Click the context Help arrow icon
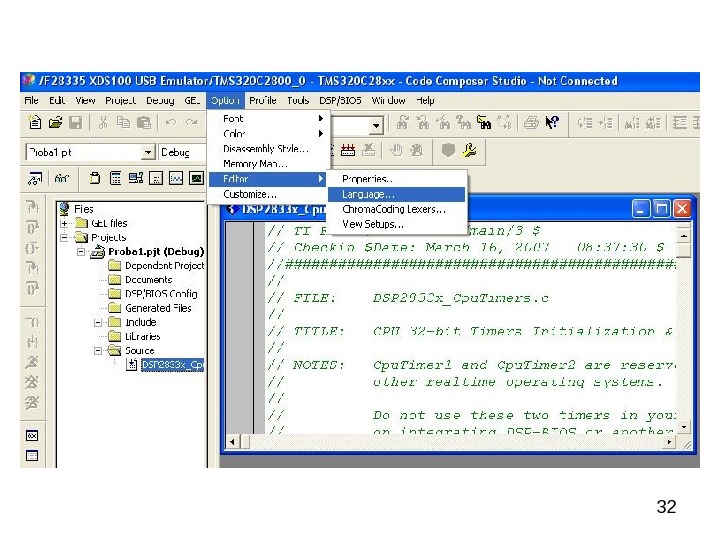This screenshot has width=720, height=540. point(552,123)
